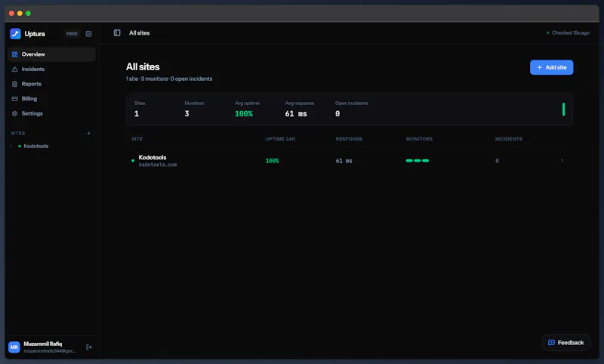Viewport: 604px width, 364px height.
Task: Click the Overview grid icon
Action: coord(14,54)
